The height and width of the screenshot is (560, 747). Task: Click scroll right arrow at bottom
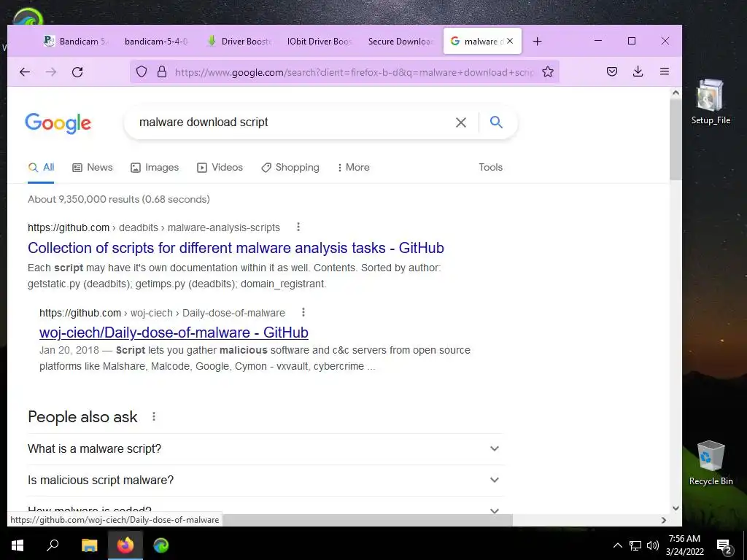[664, 521]
